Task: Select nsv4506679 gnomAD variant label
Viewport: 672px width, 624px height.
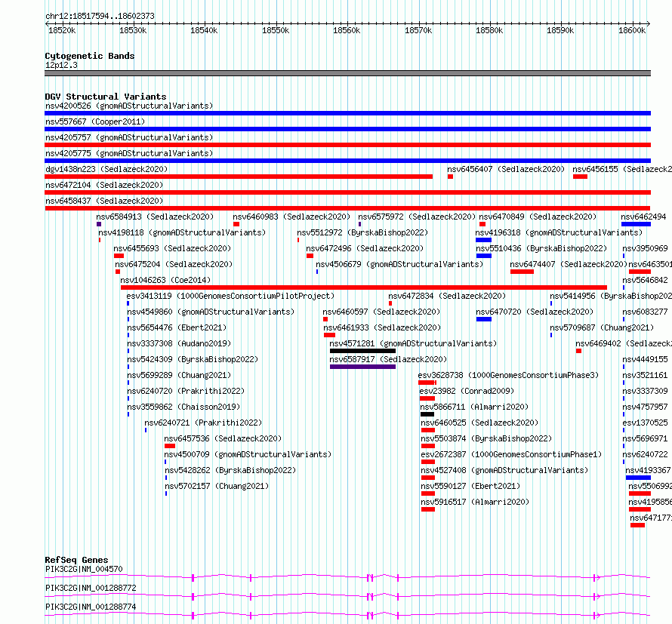Action: point(399,264)
